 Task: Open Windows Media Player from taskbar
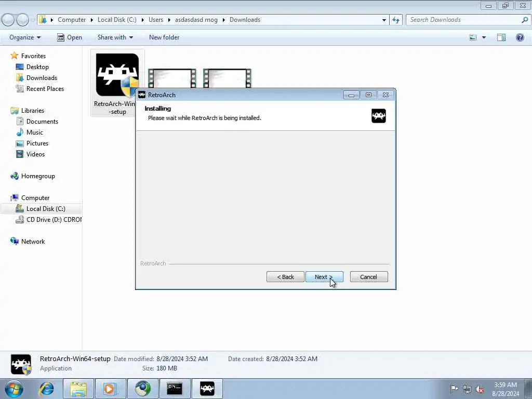pos(110,389)
